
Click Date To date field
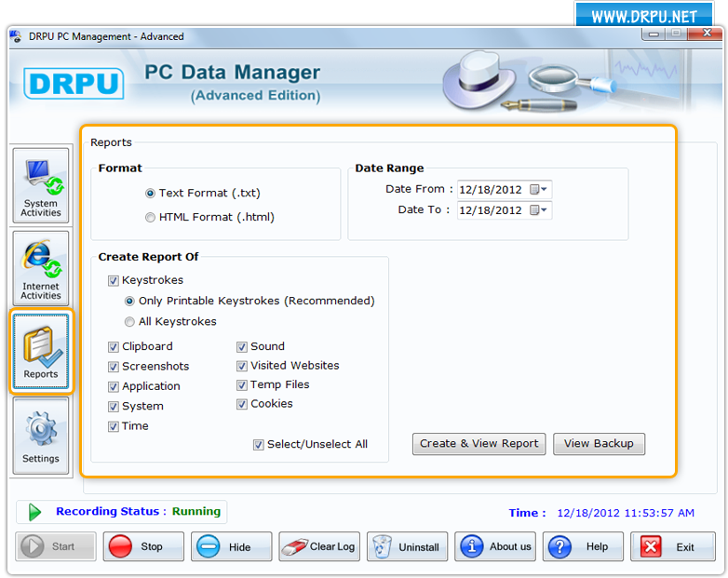pyautogui.click(x=505, y=210)
